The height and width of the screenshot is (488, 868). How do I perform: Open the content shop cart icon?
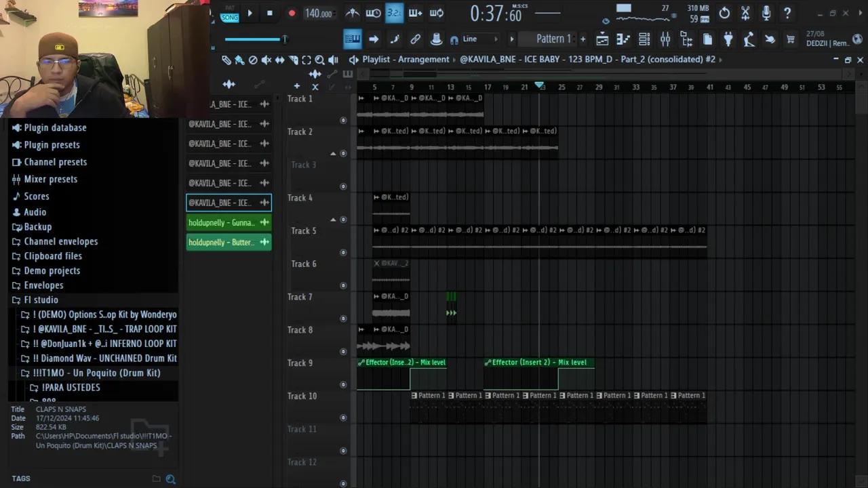click(790, 39)
